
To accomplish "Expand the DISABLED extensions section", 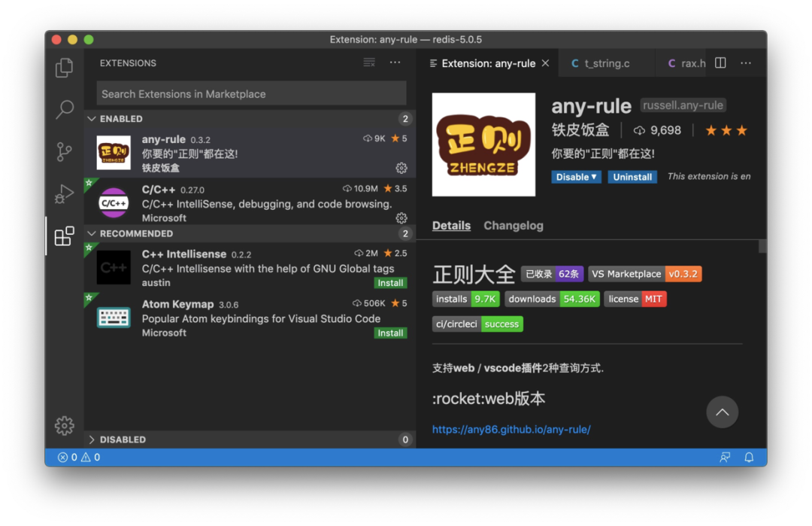I will pos(122,439).
